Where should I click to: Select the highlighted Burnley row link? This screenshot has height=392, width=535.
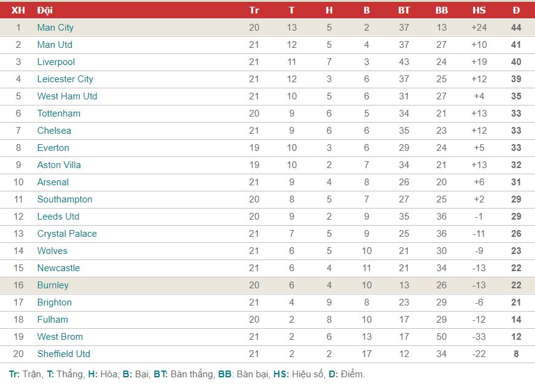[x=53, y=285]
